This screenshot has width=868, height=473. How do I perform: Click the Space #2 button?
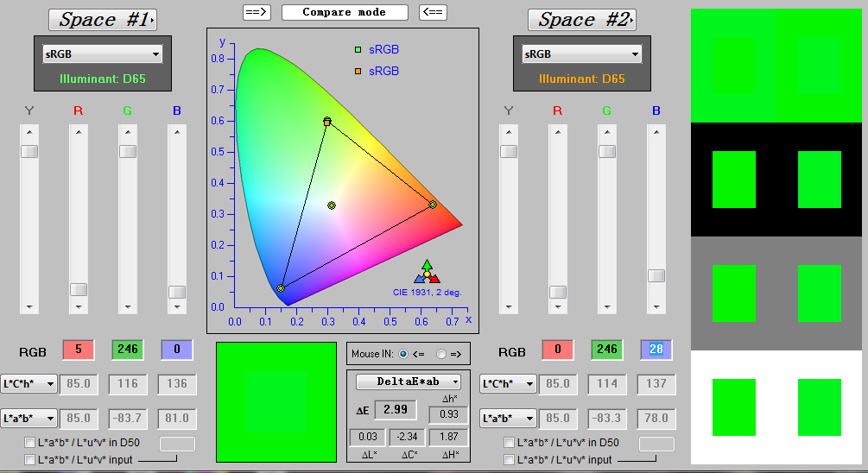coord(582,20)
